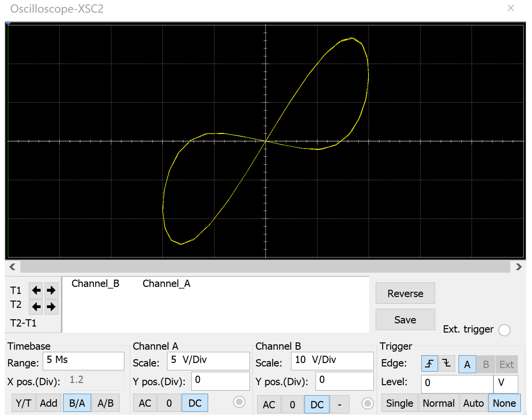Screen dimensions: 532x420
Task: Shift cursor T2 left with arrow
Action: (36, 307)
